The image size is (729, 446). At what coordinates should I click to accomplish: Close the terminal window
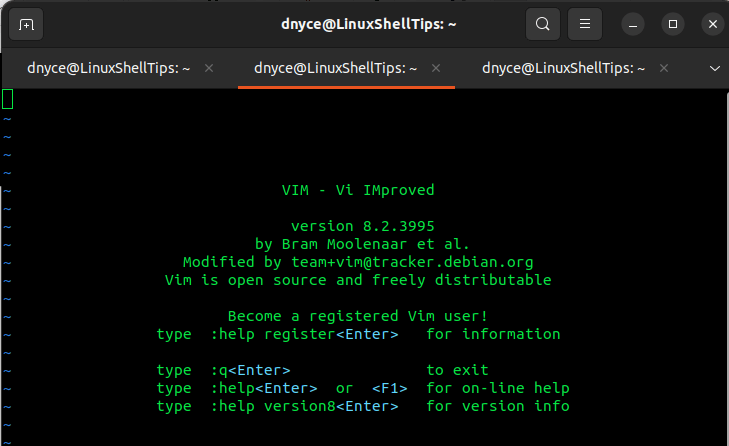pyautogui.click(x=713, y=24)
